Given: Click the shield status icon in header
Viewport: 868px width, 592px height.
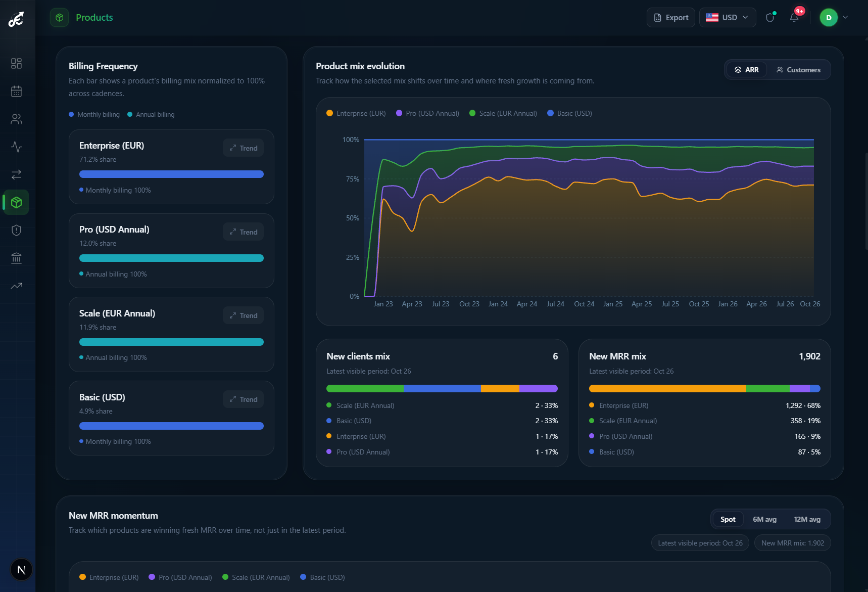Looking at the screenshot, I should (x=770, y=18).
